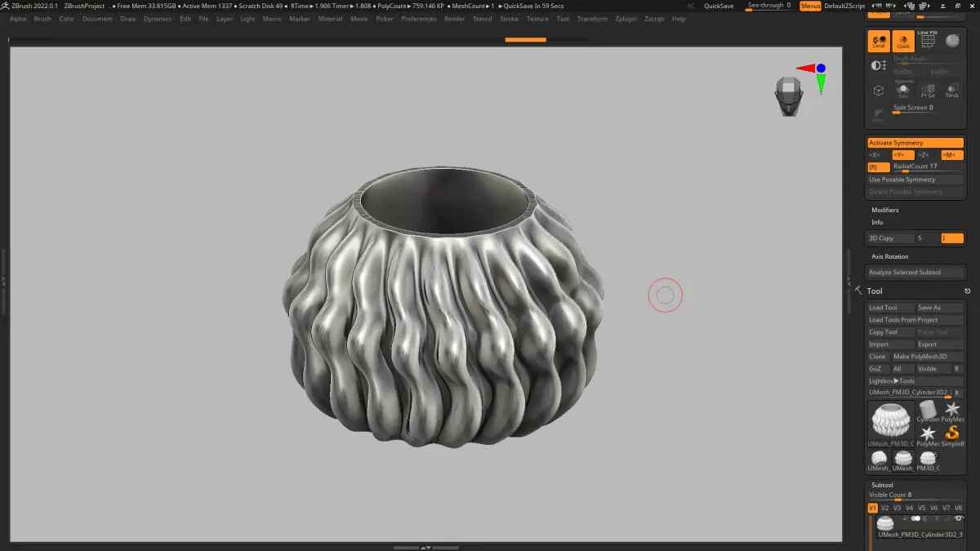Open Lightbox Tools browser
This screenshot has width=980, height=551.
(x=915, y=381)
